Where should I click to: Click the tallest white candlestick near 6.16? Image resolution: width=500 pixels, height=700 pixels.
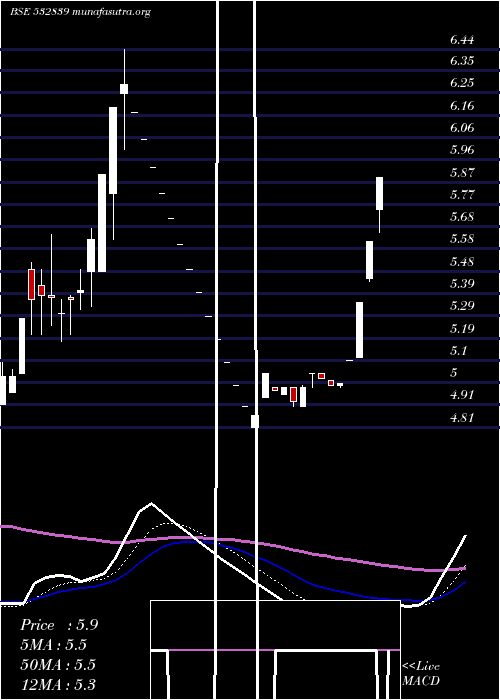click(x=113, y=150)
